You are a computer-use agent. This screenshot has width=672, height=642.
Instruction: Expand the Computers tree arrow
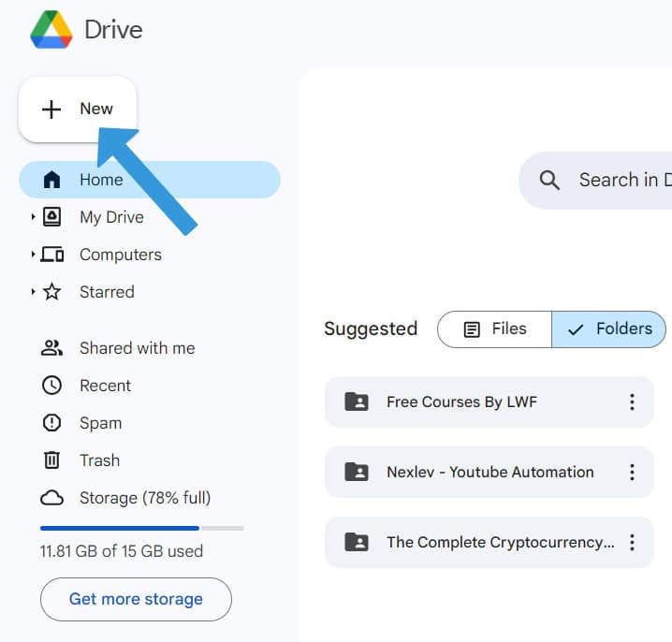(x=33, y=255)
